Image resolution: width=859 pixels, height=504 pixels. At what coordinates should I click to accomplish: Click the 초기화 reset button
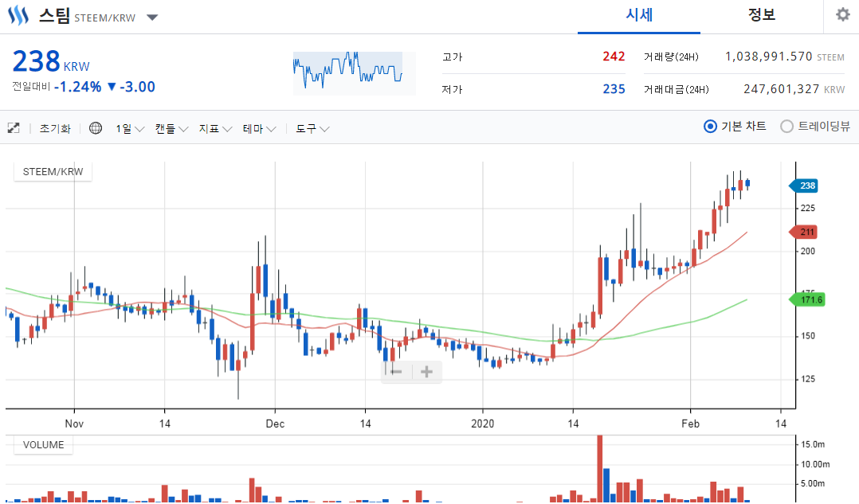(x=55, y=129)
